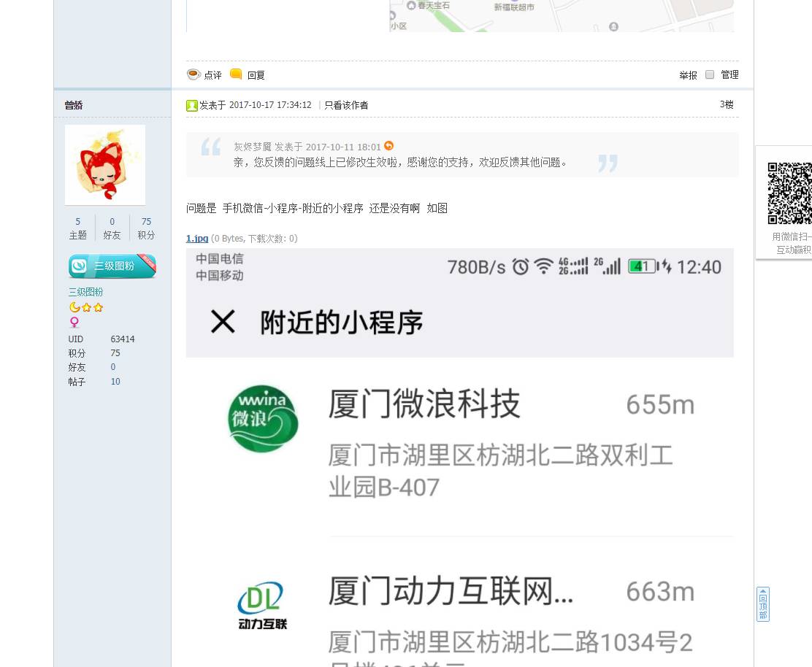This screenshot has width=812, height=667.
Task: Click the moon and stars rank icons
Action: click(x=86, y=307)
